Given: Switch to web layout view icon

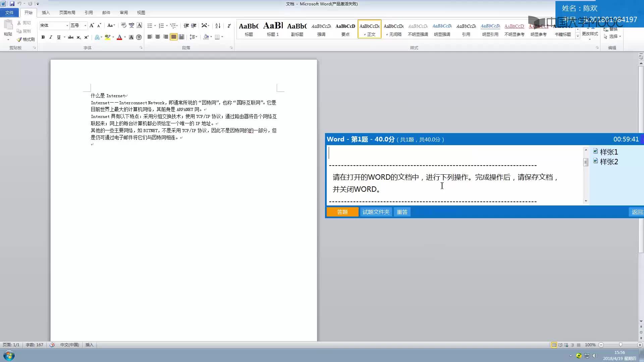Looking at the screenshot, I should pyautogui.click(x=566, y=345).
